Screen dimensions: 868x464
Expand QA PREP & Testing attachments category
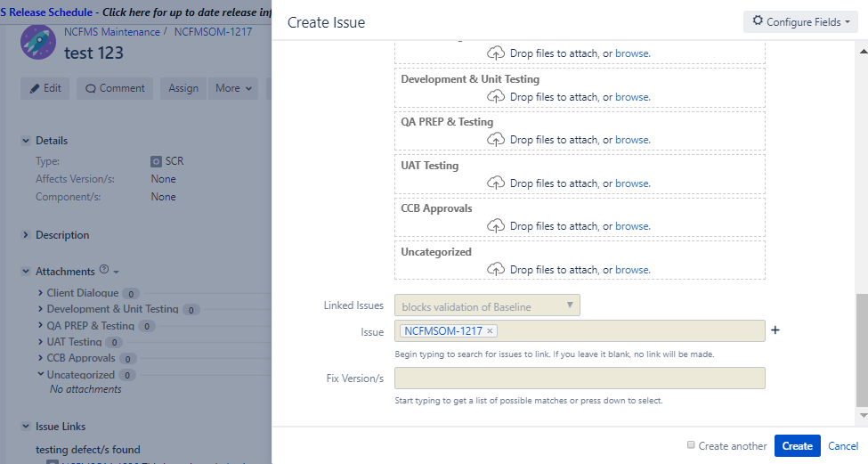40,325
